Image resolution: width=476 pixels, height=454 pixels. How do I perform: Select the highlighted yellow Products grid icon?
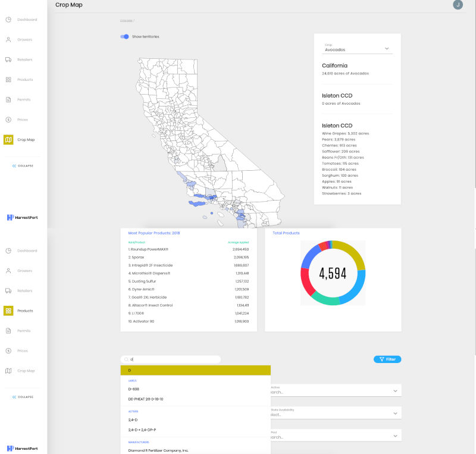click(x=8, y=311)
